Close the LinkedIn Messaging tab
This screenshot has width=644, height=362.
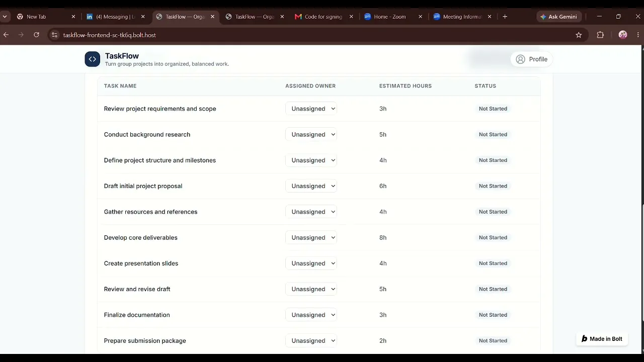(x=143, y=17)
